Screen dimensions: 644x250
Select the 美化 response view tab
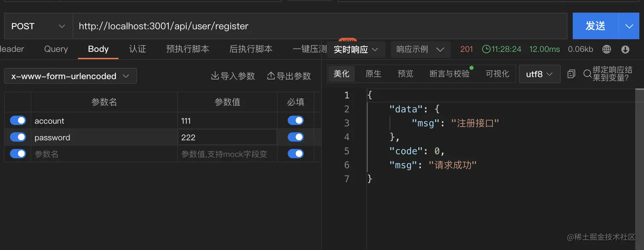[342, 74]
